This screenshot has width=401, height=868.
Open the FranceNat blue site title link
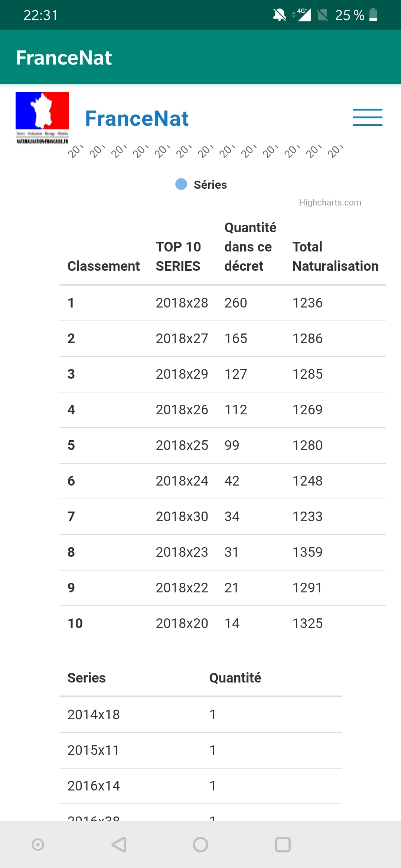point(137,118)
